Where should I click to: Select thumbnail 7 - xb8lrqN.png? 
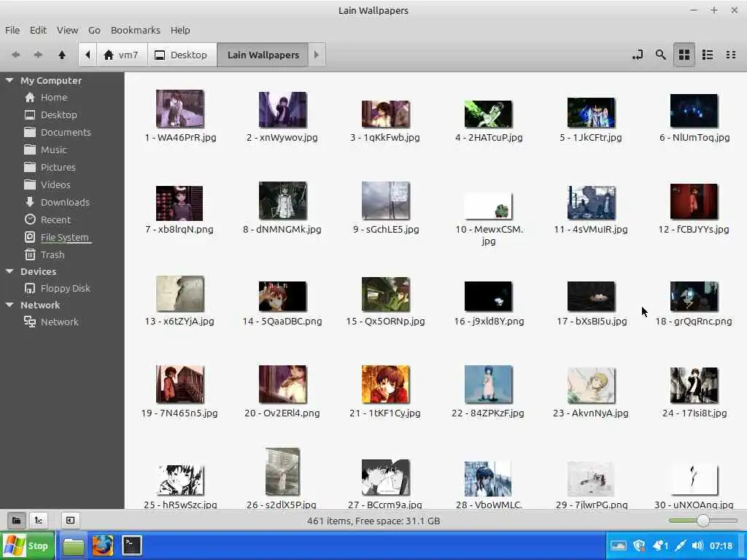(x=179, y=203)
